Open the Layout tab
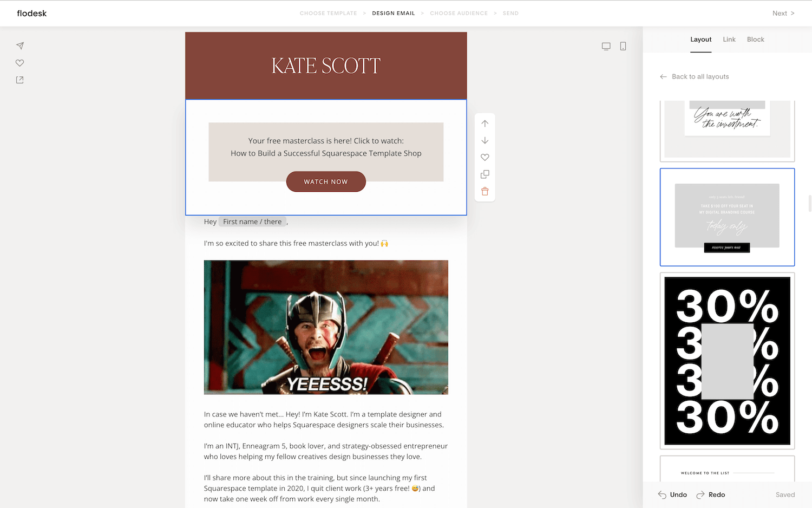Image resolution: width=812 pixels, height=508 pixels. tap(700, 40)
